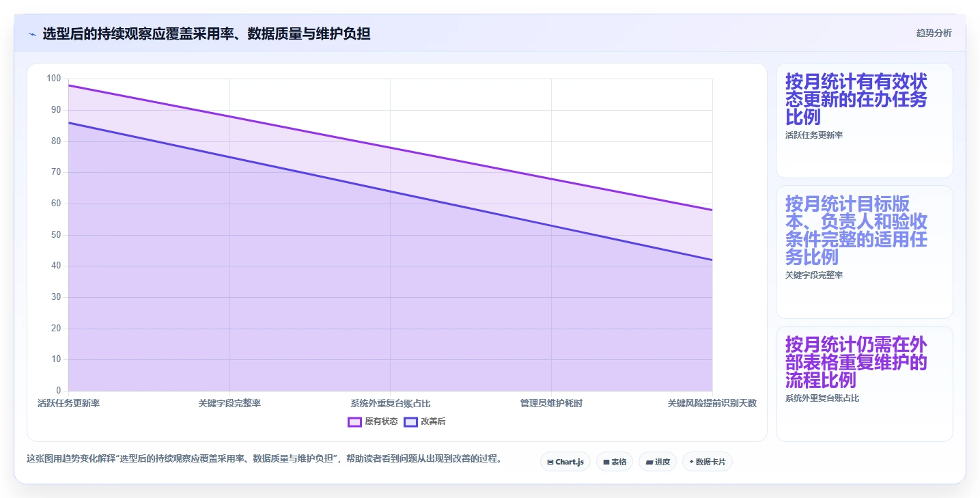This screenshot has width=980, height=498.
Task: Toggle the 原有状态 legend item
Action: point(373,421)
